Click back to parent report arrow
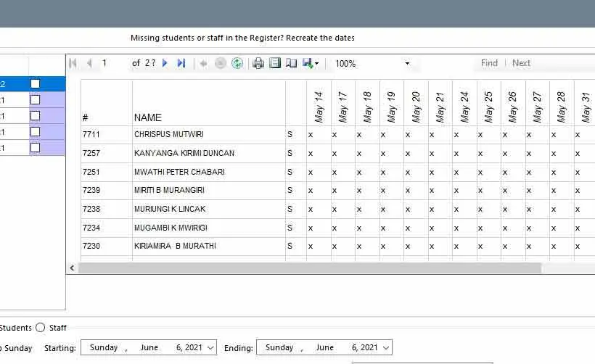 tap(203, 63)
